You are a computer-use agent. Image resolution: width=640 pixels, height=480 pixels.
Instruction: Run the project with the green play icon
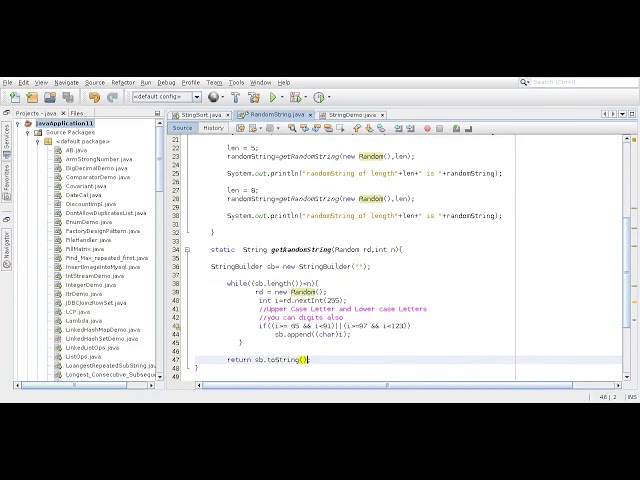click(273, 97)
